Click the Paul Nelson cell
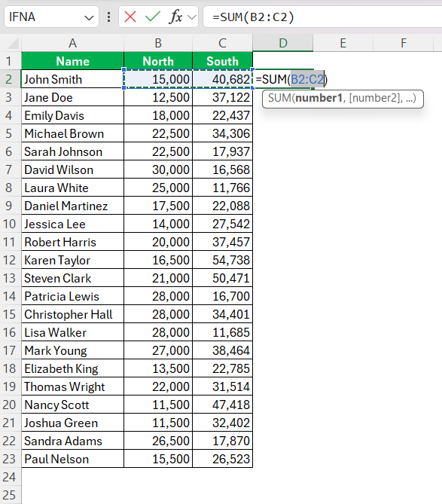The height and width of the screenshot is (504, 442). [72, 459]
